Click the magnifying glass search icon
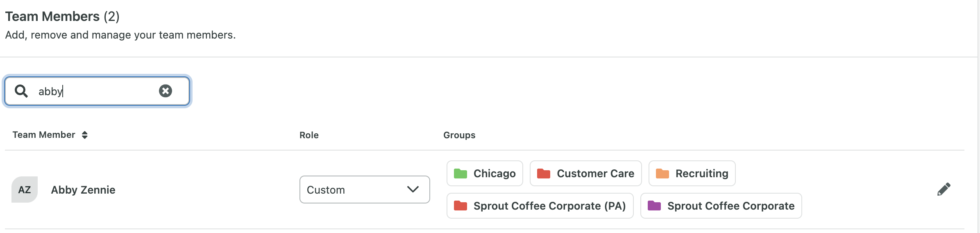This screenshot has height=233, width=980. (x=21, y=91)
